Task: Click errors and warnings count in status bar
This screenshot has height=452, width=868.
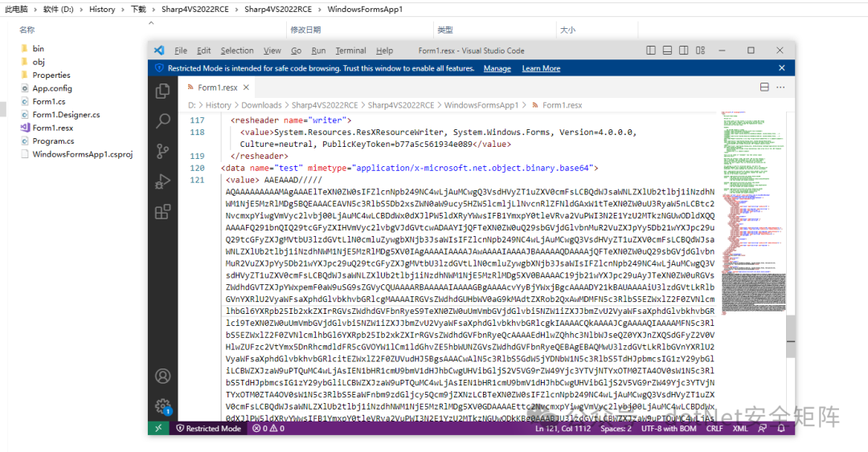Action: (268, 428)
